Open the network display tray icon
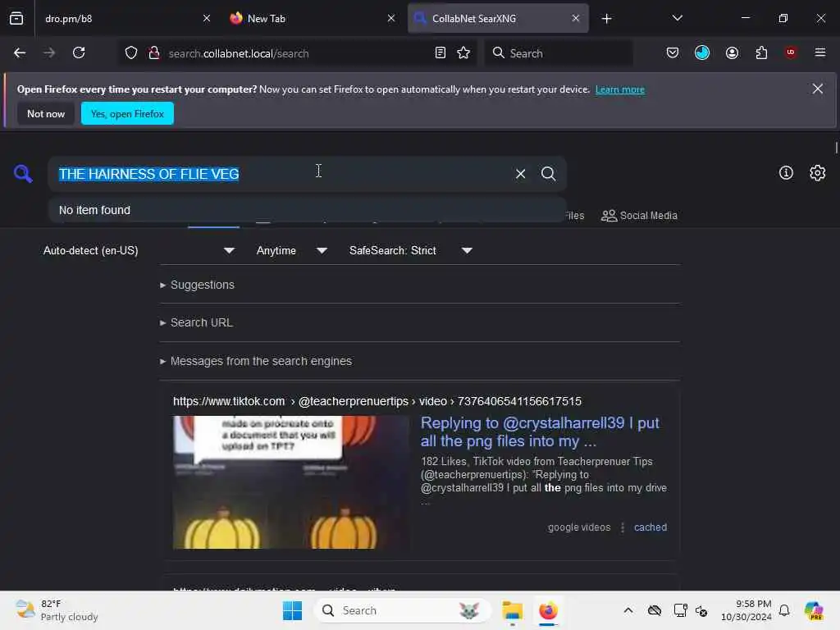 pyautogui.click(x=680, y=610)
